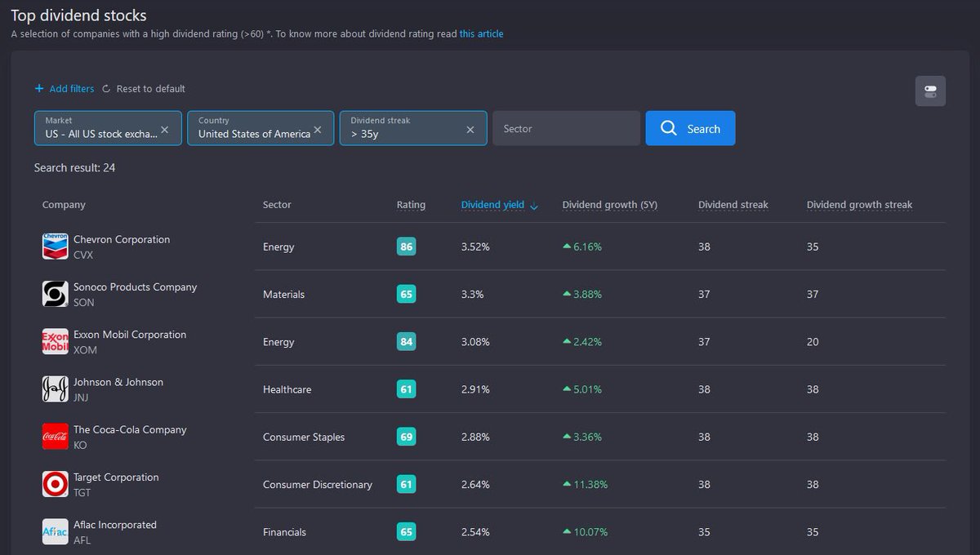Sort by Dividend yield column header

click(492, 205)
